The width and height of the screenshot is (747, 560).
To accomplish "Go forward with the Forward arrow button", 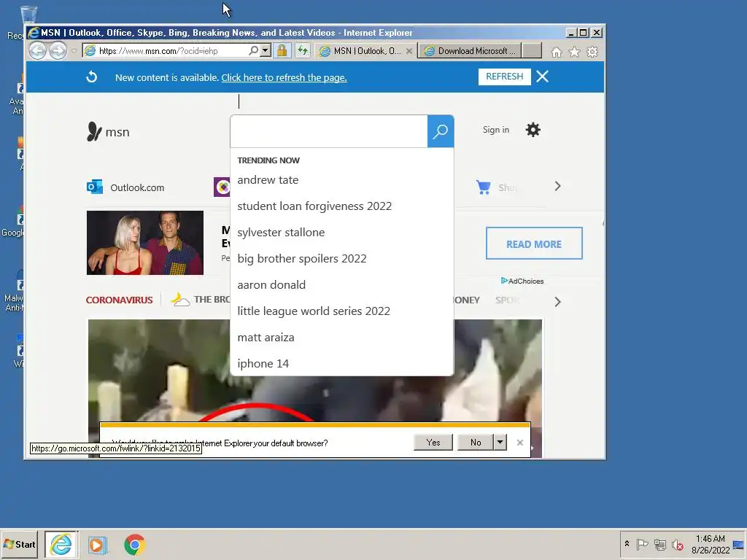I will point(58,50).
